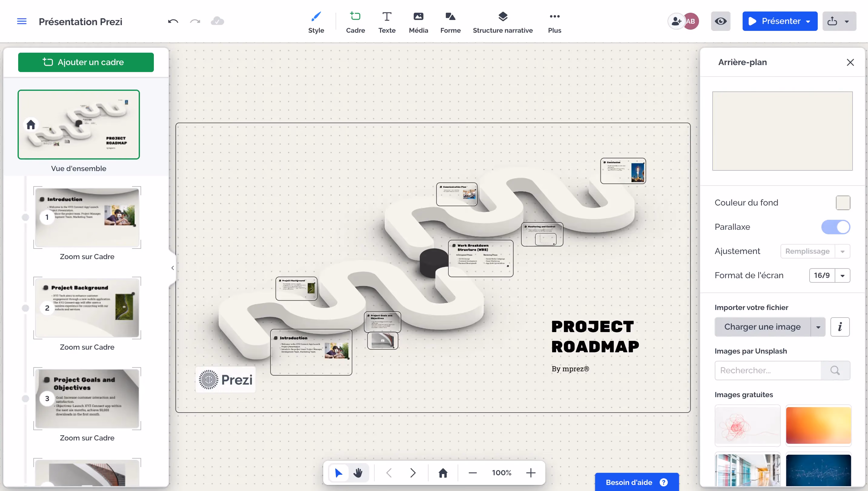Click the home overview icon

pyautogui.click(x=443, y=473)
